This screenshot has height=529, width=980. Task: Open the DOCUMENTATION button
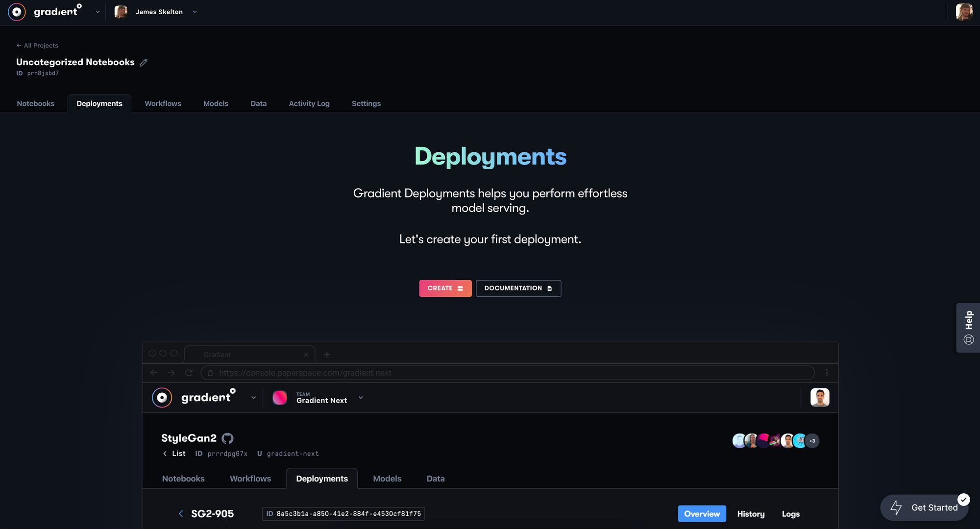tap(518, 289)
